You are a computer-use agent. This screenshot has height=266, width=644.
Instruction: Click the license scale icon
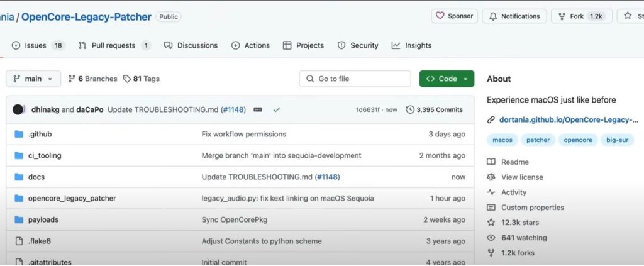(491, 177)
